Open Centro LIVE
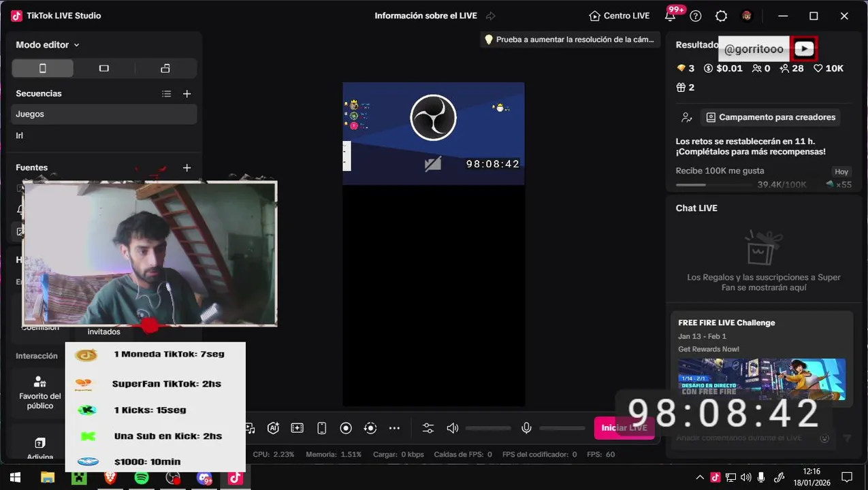Viewport: 868px width, 490px height. tap(620, 16)
